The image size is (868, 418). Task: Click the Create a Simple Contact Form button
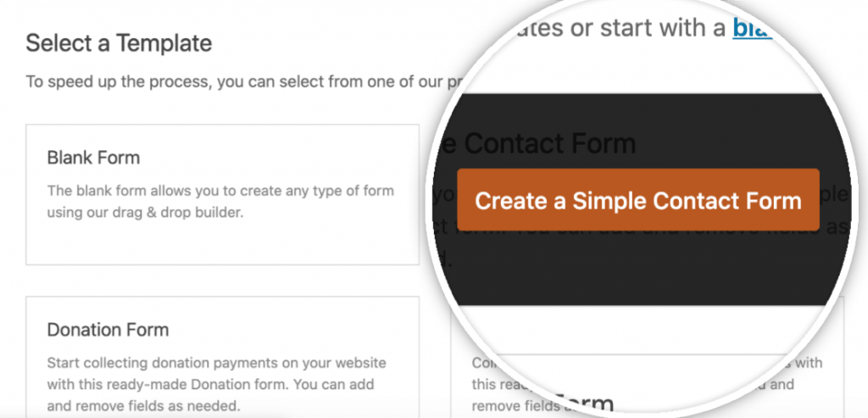point(637,201)
